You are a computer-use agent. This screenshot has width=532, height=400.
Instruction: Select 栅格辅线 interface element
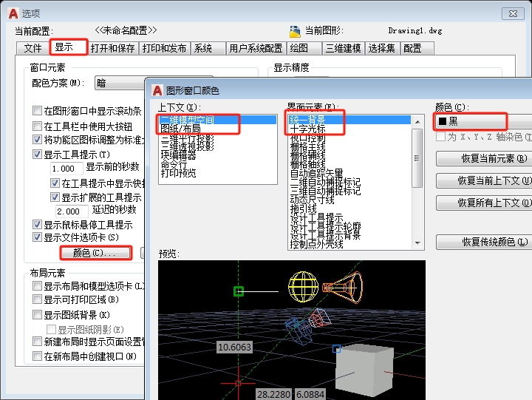pyautogui.click(x=349, y=155)
